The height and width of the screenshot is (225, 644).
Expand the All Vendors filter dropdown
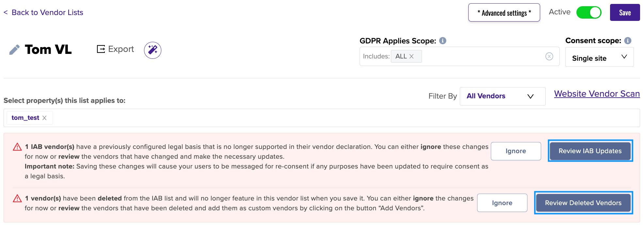click(x=503, y=96)
